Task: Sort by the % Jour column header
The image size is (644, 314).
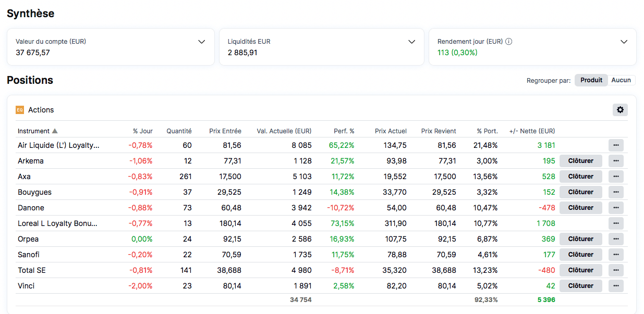Action: [x=142, y=131]
